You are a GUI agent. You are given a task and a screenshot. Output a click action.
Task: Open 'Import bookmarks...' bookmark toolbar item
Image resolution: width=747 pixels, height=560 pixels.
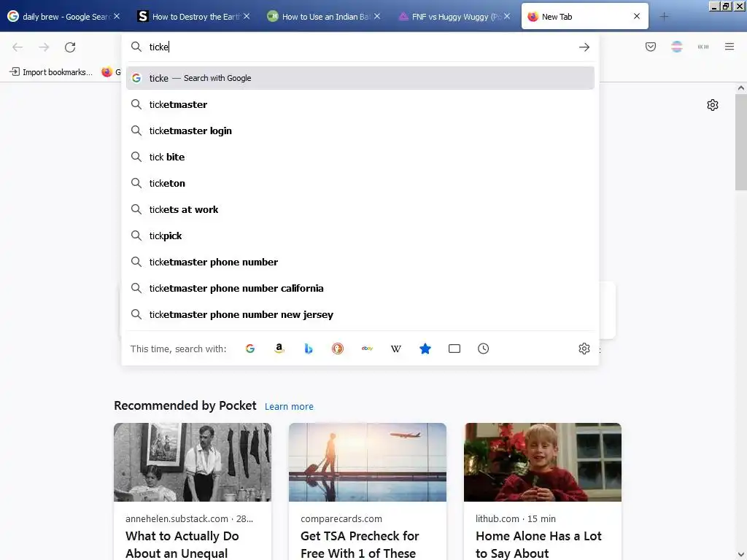51,72
